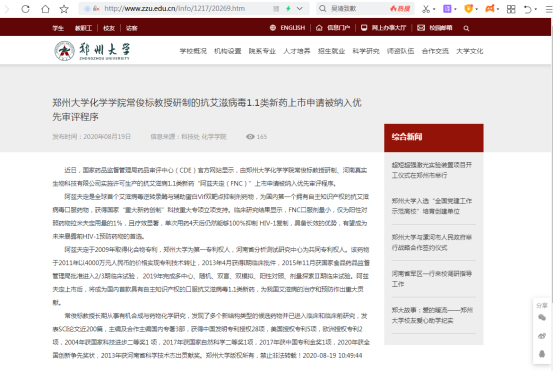Open the site search magnifier in red bar
The image size is (554, 372).
coord(466,28)
